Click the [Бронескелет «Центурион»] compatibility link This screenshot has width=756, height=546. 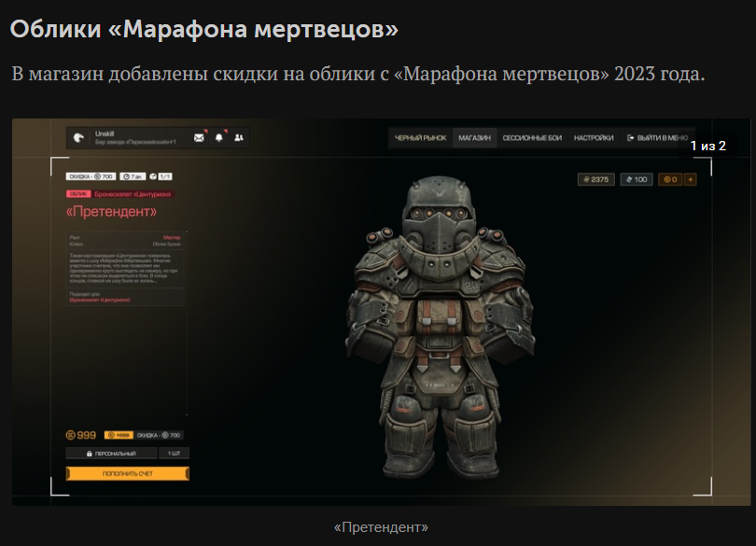point(100,300)
